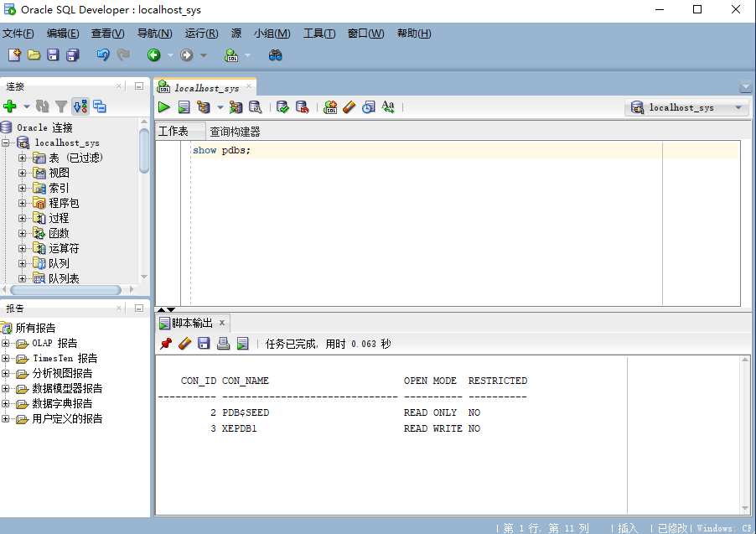
Task: Close the localhost_sys worksheet tab
Action: click(x=249, y=86)
